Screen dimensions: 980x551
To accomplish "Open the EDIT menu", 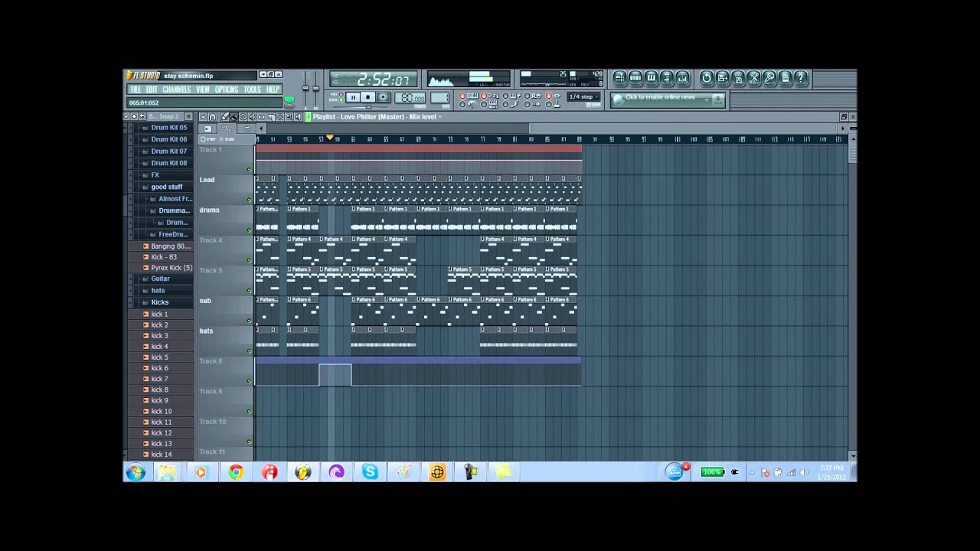I will click(x=152, y=90).
